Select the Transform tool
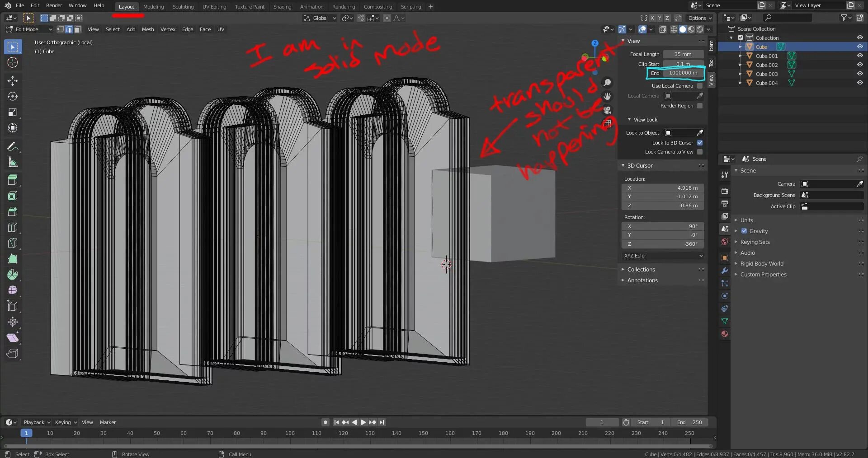The width and height of the screenshot is (868, 458). coord(13,128)
